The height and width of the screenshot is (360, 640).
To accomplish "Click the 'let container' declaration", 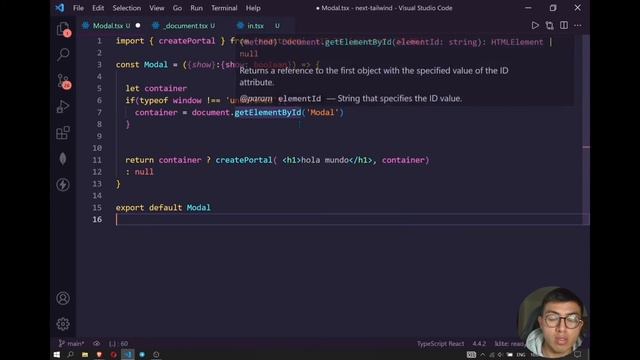I will click(x=156, y=88).
